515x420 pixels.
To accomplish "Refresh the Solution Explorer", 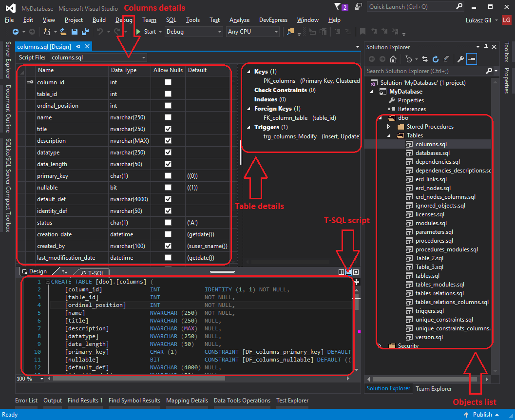I will (436, 58).
